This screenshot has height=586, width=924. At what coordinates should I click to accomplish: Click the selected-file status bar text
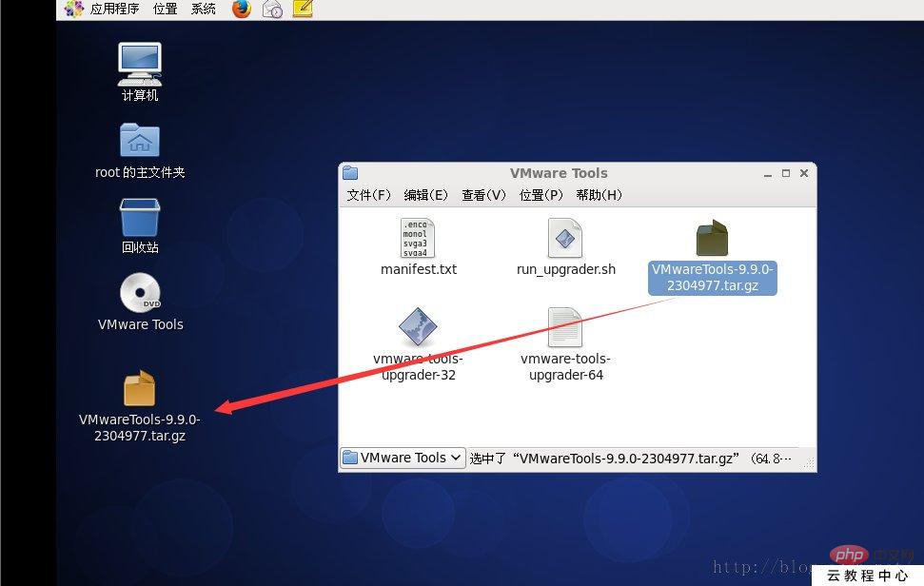click(x=631, y=459)
